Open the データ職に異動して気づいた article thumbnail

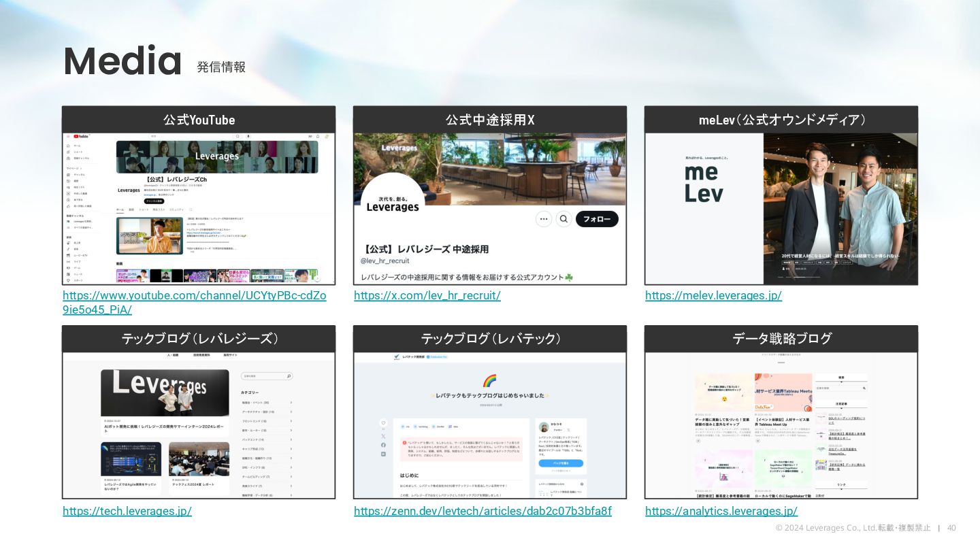pyautogui.click(x=723, y=392)
